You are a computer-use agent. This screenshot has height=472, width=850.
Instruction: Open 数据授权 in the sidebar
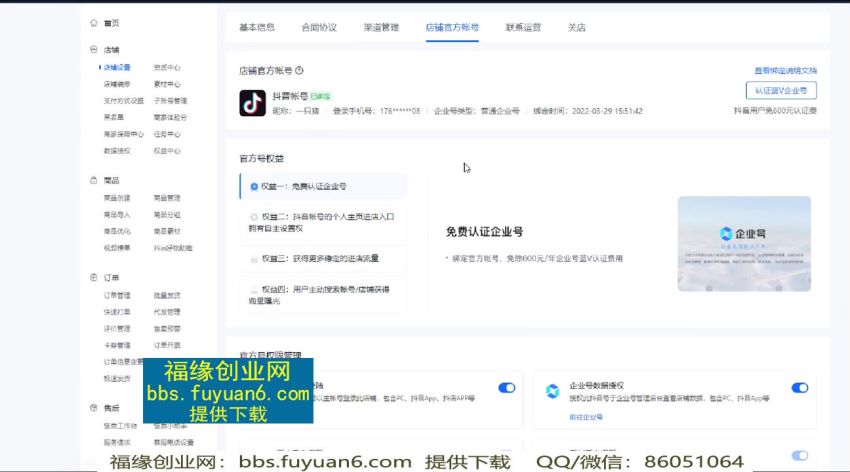117,151
